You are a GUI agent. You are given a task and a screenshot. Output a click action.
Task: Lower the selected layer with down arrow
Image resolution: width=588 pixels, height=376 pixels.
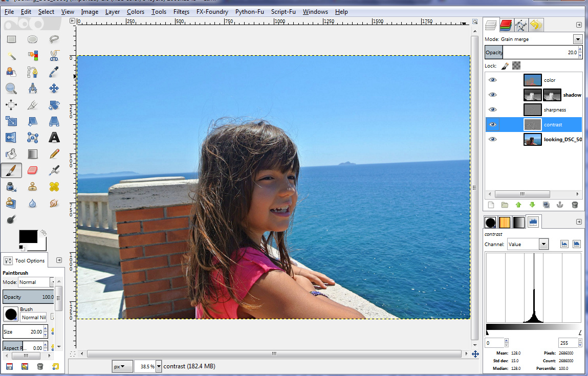pyautogui.click(x=532, y=205)
